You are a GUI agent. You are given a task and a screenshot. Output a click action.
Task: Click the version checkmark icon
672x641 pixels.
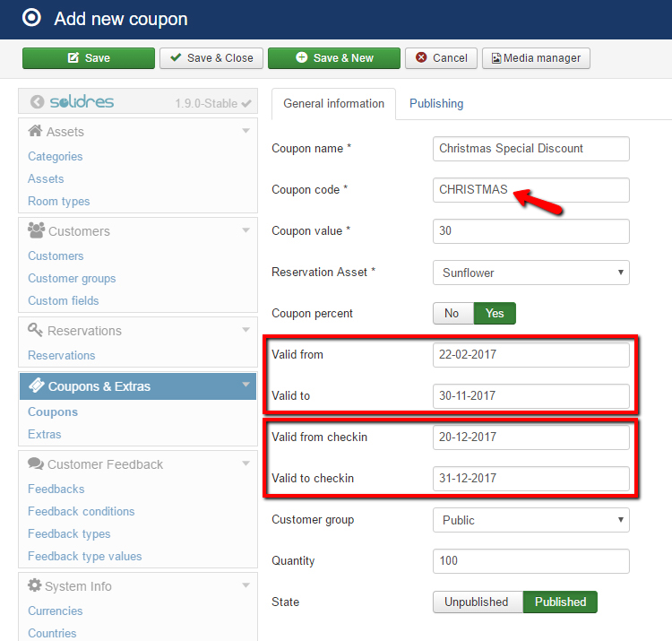click(x=246, y=103)
